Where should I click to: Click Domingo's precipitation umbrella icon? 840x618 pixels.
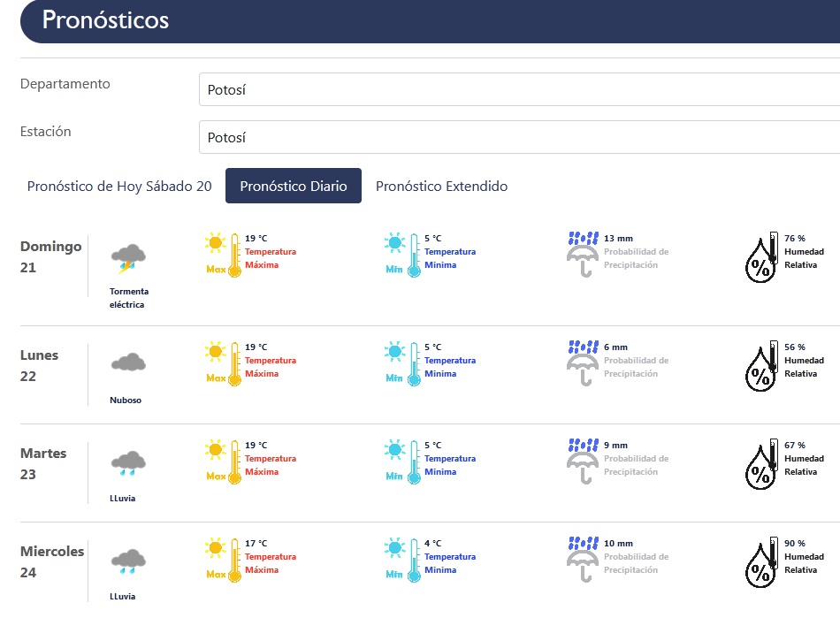(583, 255)
